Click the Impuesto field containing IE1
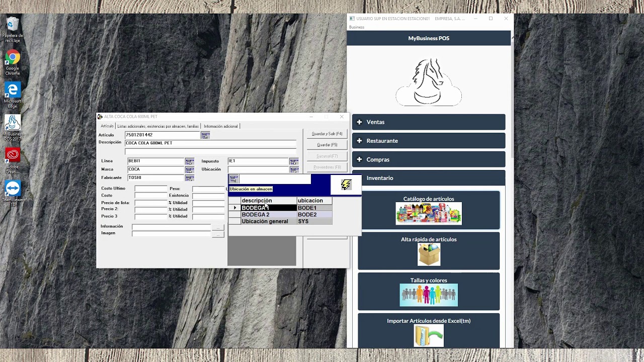The image size is (644, 362). tap(258, 161)
